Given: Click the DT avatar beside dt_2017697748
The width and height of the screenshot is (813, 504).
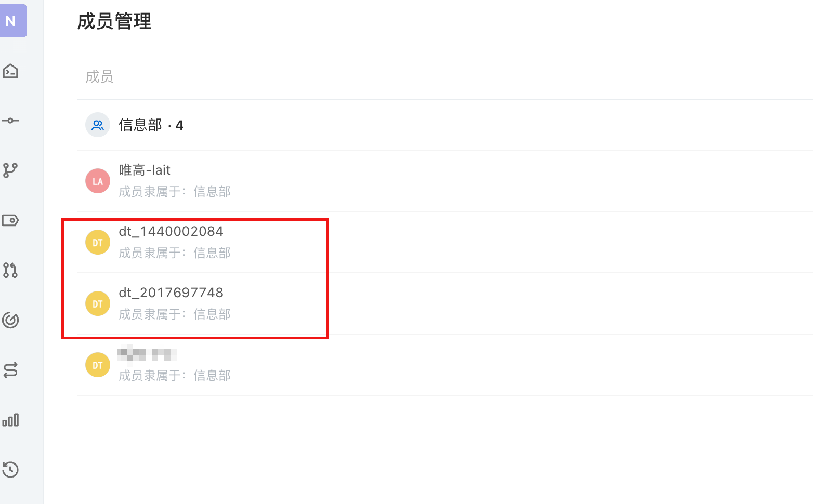Looking at the screenshot, I should click(98, 303).
